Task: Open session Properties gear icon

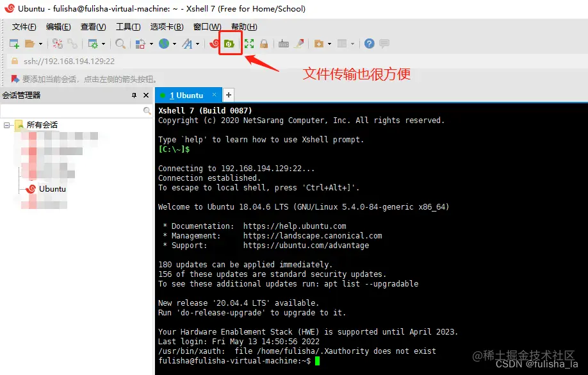Action: pyautogui.click(x=93, y=44)
